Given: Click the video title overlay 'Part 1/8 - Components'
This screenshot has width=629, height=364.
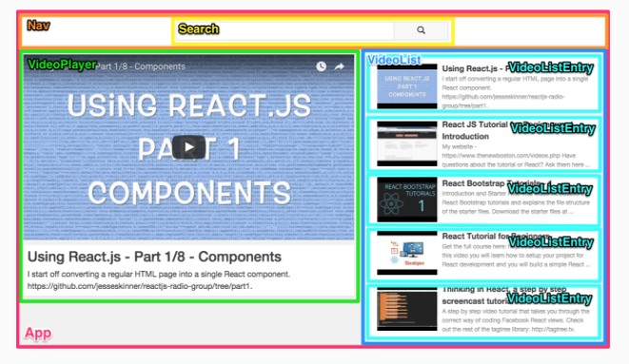Looking at the screenshot, I should pyautogui.click(x=141, y=67).
